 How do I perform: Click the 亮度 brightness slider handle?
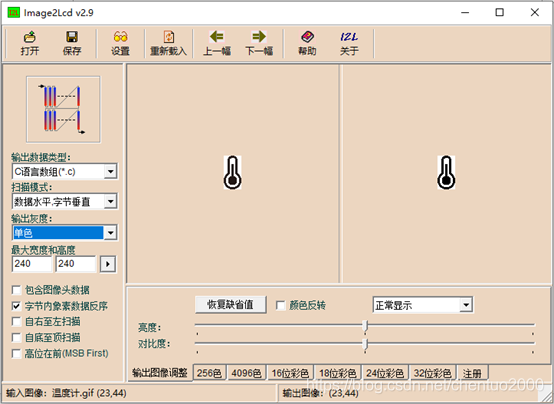pos(365,327)
